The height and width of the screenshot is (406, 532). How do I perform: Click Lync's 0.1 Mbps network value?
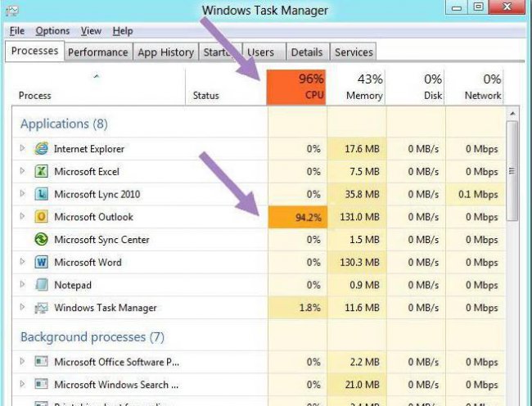click(478, 194)
